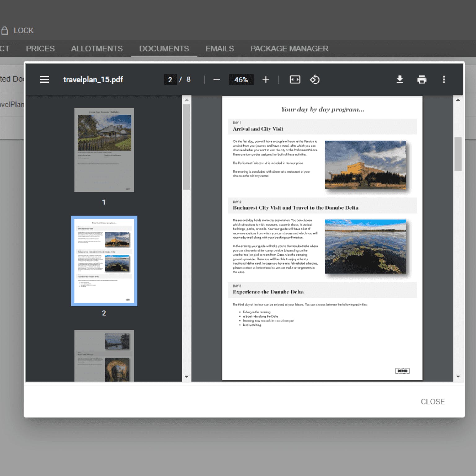Close the PDF preview dialog
Screen dimensions: 476x476
coord(433,402)
